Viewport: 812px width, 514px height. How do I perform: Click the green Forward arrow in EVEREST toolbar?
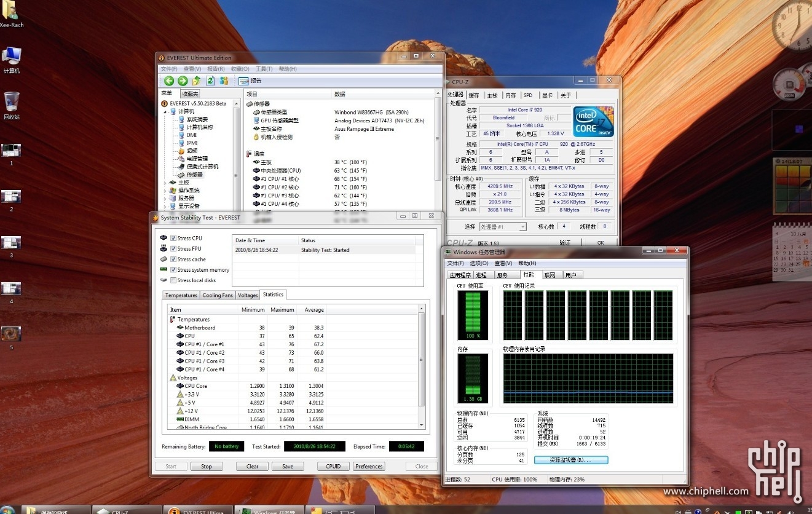click(x=183, y=81)
